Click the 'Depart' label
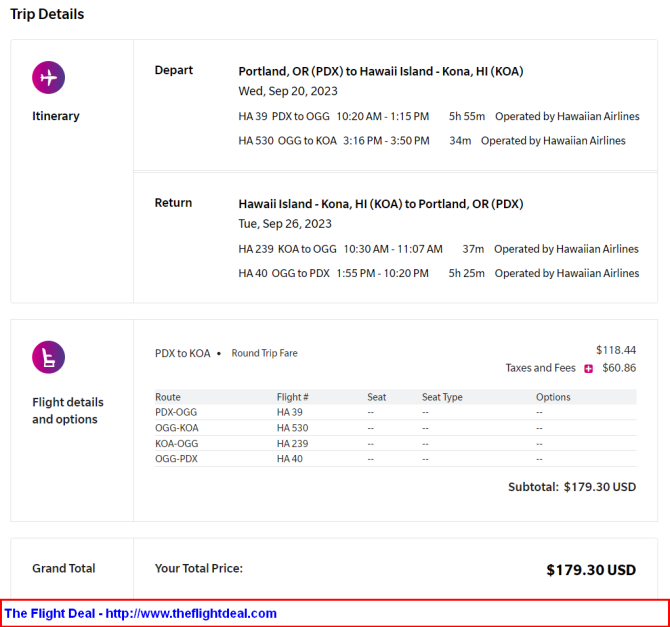 click(x=173, y=70)
